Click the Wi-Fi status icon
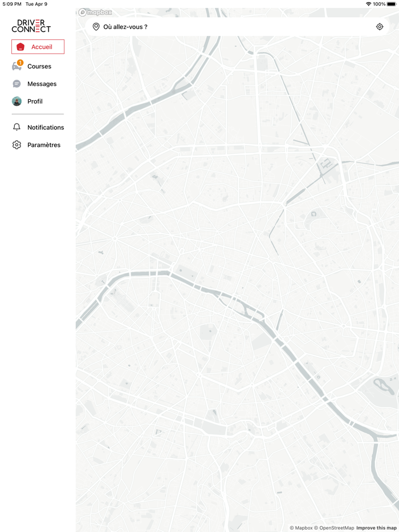The height and width of the screenshot is (532, 399). [368, 4]
